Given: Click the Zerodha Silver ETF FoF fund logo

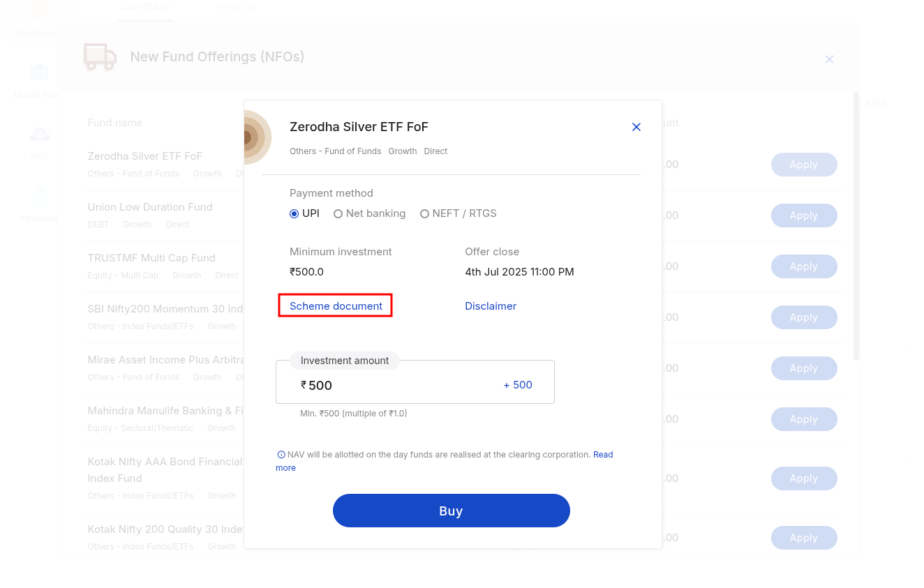Looking at the screenshot, I should (257, 137).
